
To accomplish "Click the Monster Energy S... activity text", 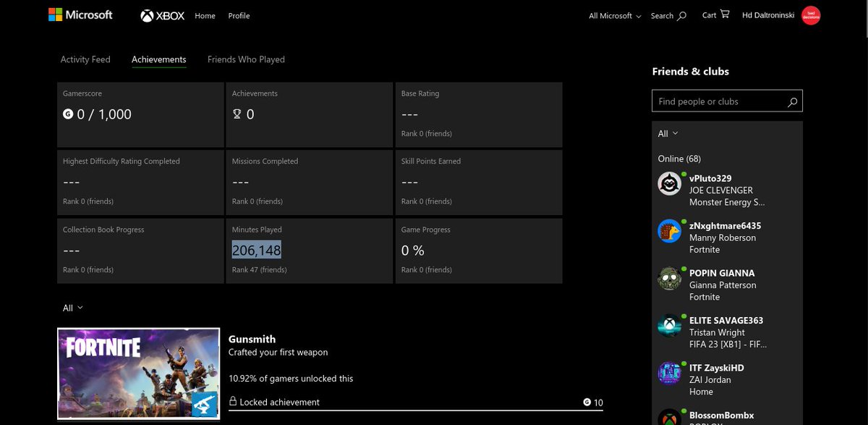I will (727, 203).
